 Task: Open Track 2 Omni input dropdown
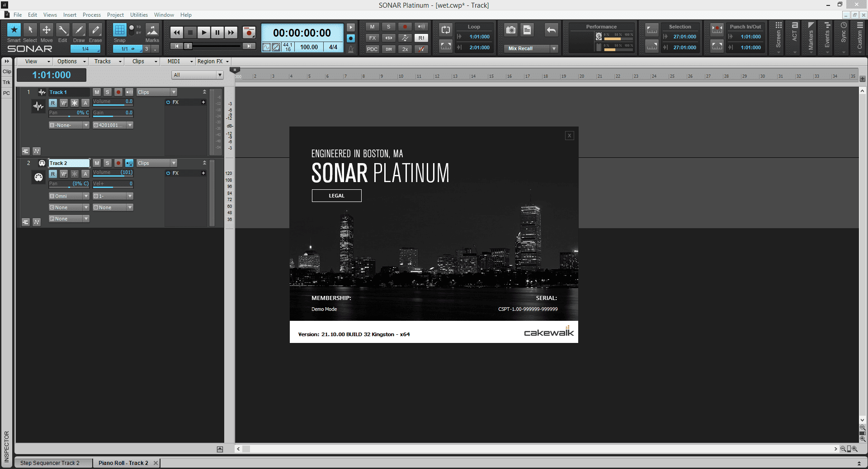69,196
